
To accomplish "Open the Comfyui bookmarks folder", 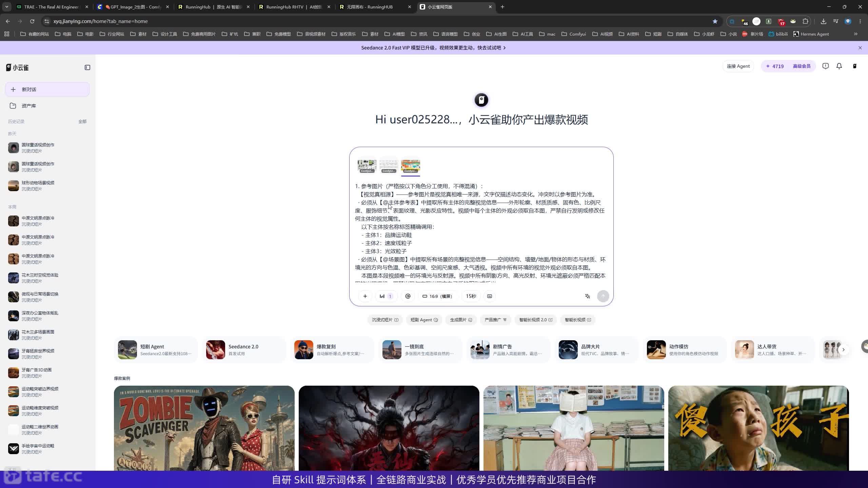I will pyautogui.click(x=574, y=34).
